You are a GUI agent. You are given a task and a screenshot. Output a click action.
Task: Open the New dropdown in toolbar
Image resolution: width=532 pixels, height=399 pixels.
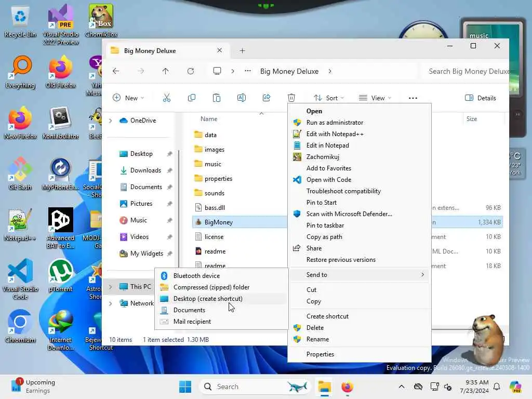click(128, 98)
